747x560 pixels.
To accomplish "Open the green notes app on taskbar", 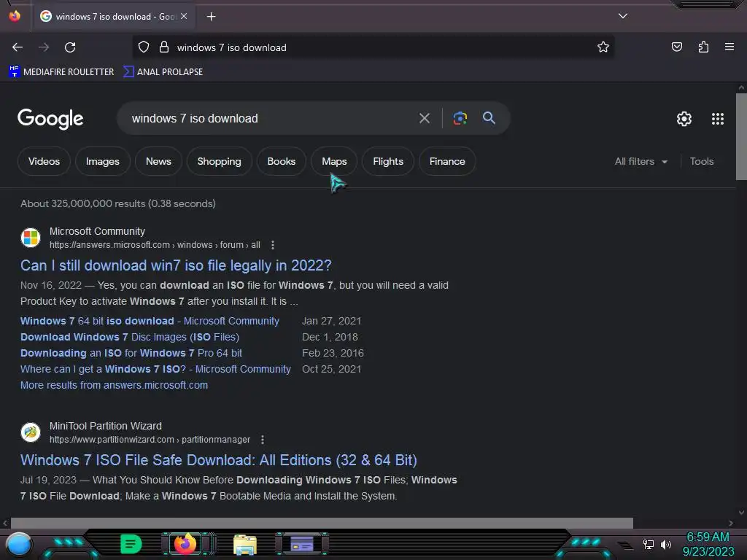I will click(x=131, y=544).
